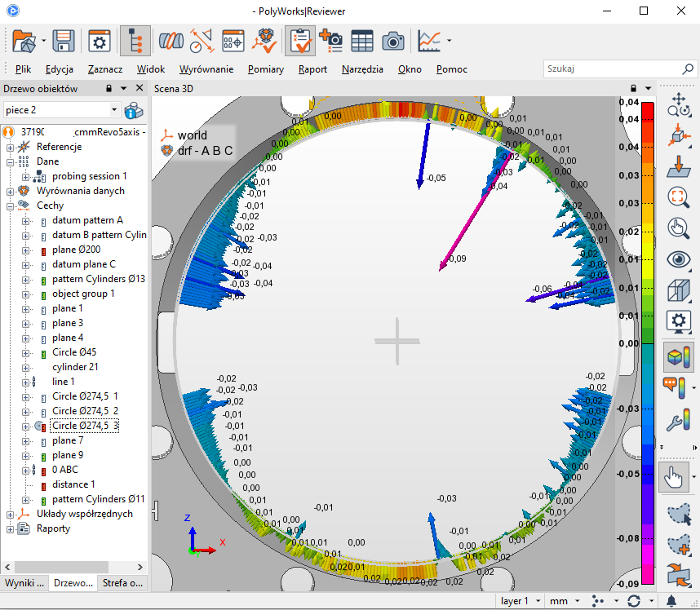The image size is (700, 610).
Task: Open the Zaznacz menu
Action: tap(105, 69)
